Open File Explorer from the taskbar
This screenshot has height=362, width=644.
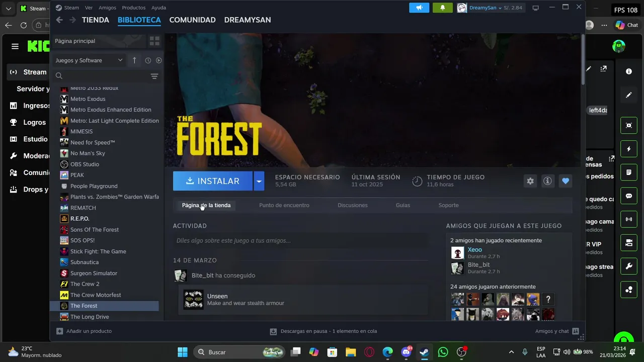pos(351,352)
